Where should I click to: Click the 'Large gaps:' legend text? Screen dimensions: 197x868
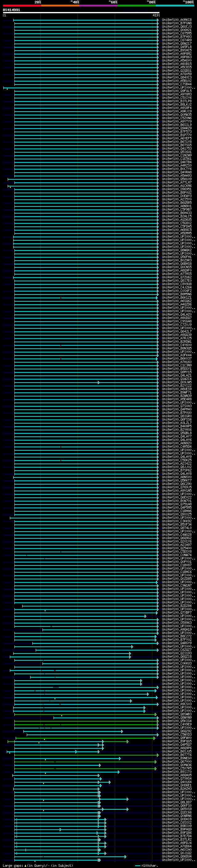(x=13, y=866)
